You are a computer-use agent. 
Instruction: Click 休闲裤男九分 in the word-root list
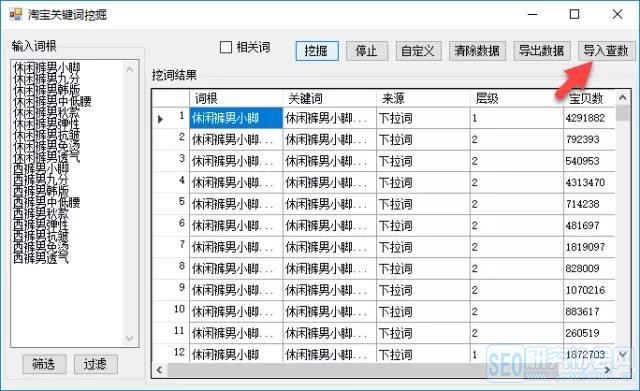pyautogui.click(x=47, y=79)
